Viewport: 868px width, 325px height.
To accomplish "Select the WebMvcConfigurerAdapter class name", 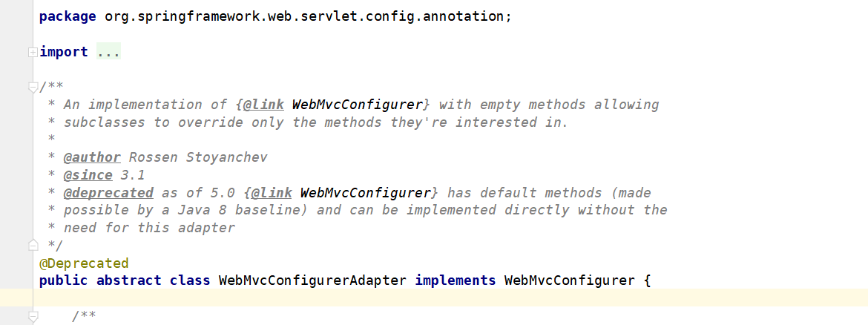I will point(313,280).
